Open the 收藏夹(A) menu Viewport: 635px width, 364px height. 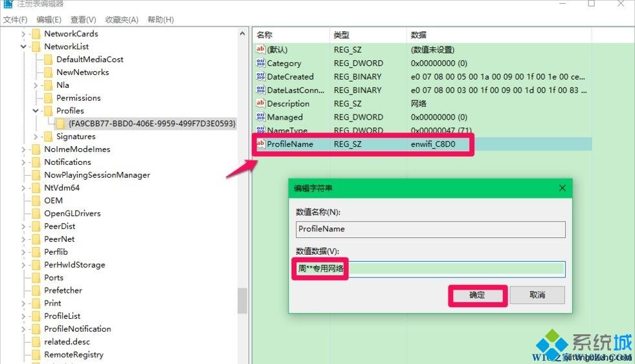tap(122, 19)
